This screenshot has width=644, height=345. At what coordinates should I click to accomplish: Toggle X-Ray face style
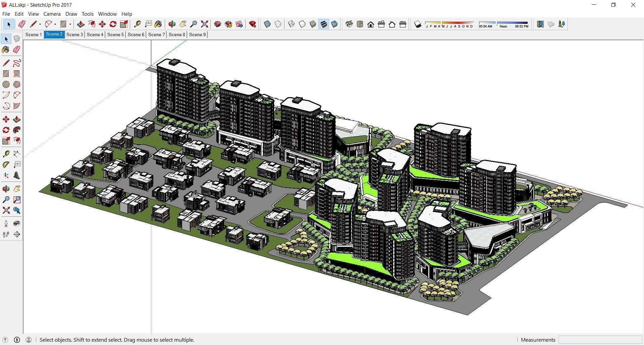pyautogui.click(x=267, y=24)
